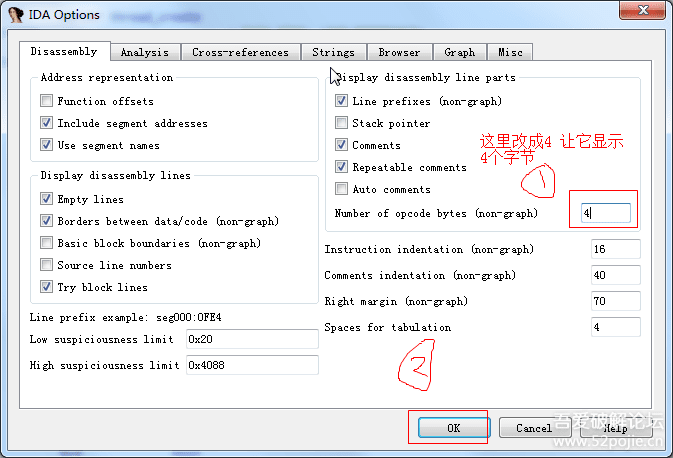Select the Disassembly tab
This screenshot has width=673, height=458.
[x=64, y=52]
